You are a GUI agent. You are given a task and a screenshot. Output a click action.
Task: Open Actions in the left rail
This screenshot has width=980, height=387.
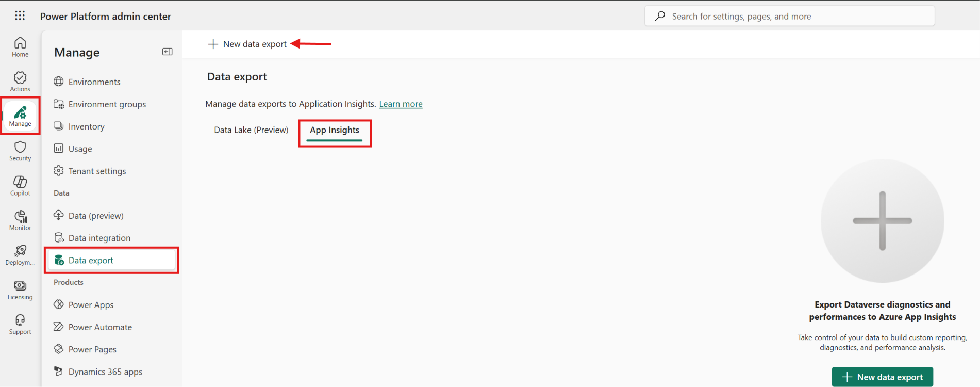(x=20, y=82)
